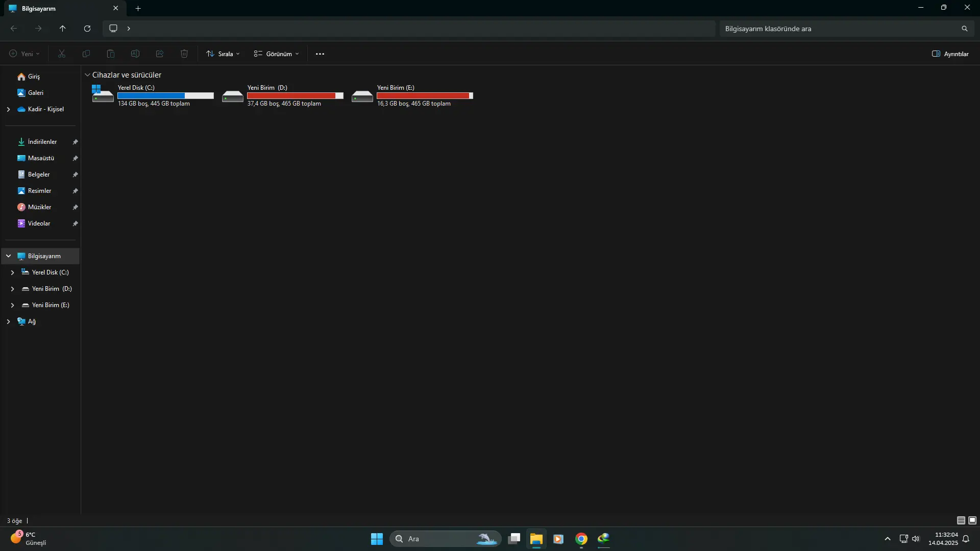Screen dimensions: 980x551
Task: Click the Delete trash icon
Action: tap(184, 54)
